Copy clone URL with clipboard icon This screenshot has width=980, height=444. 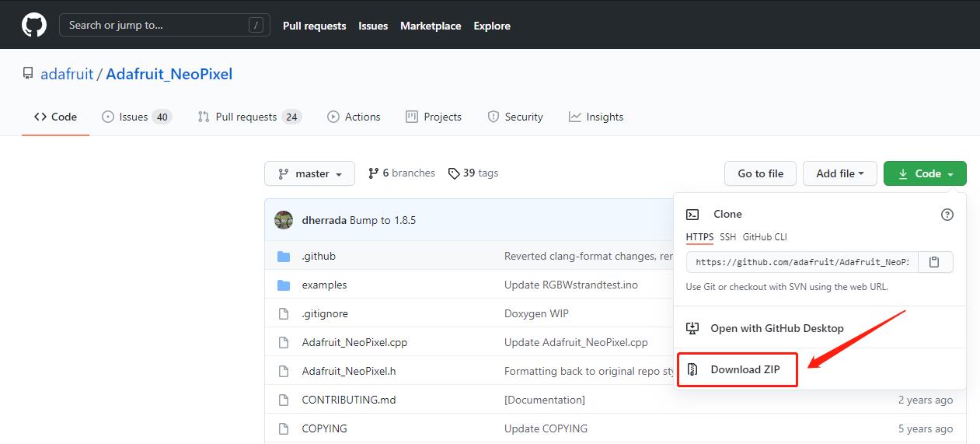tap(935, 262)
